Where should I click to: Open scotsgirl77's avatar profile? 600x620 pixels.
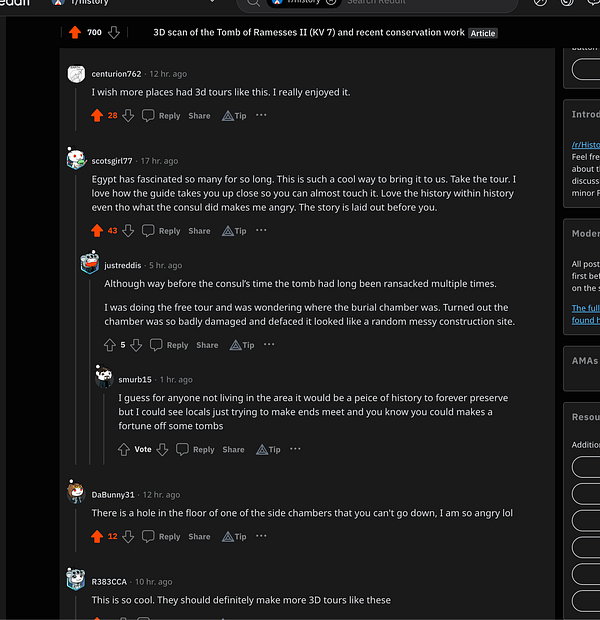click(76, 159)
